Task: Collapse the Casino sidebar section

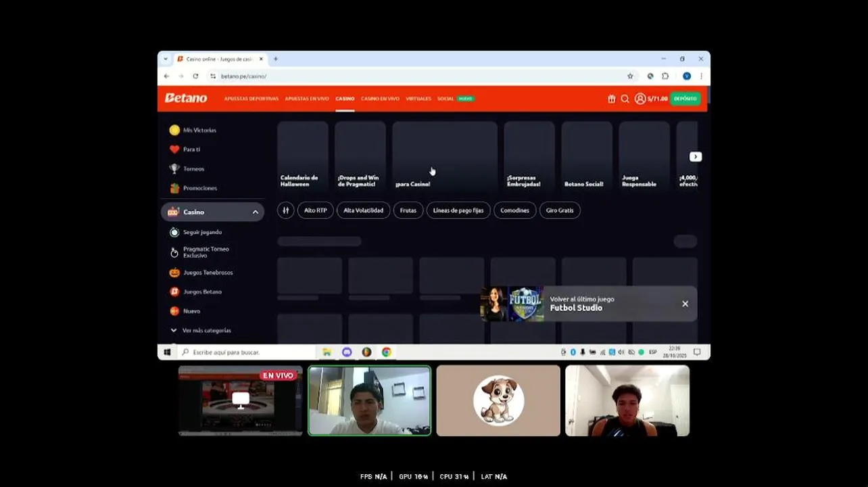Action: point(256,212)
